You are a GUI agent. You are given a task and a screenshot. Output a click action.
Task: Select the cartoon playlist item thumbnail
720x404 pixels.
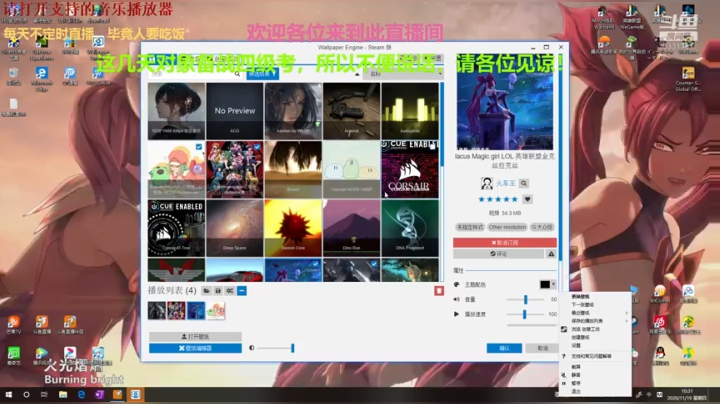216,311
